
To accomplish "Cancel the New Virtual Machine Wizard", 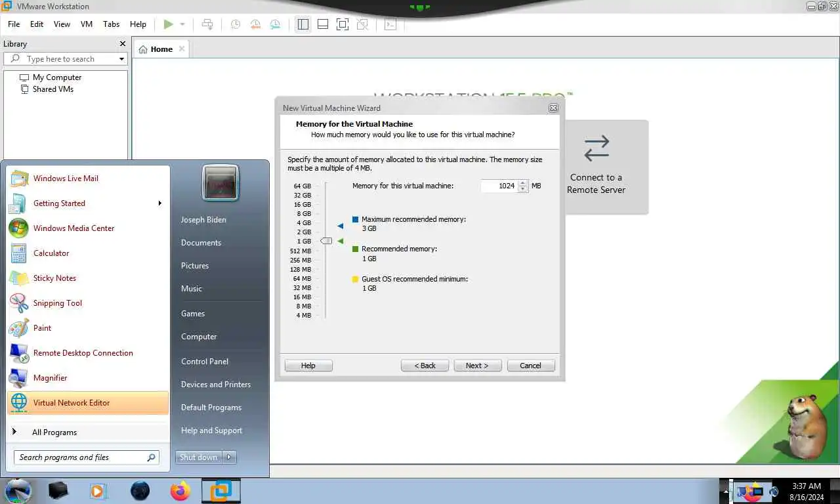I will [x=531, y=366].
